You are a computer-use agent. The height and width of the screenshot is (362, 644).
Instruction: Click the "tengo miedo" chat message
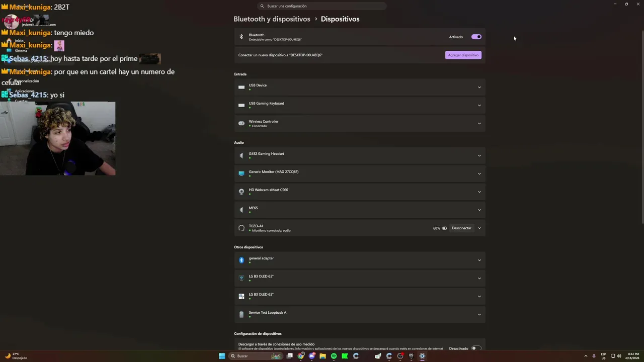point(73,33)
